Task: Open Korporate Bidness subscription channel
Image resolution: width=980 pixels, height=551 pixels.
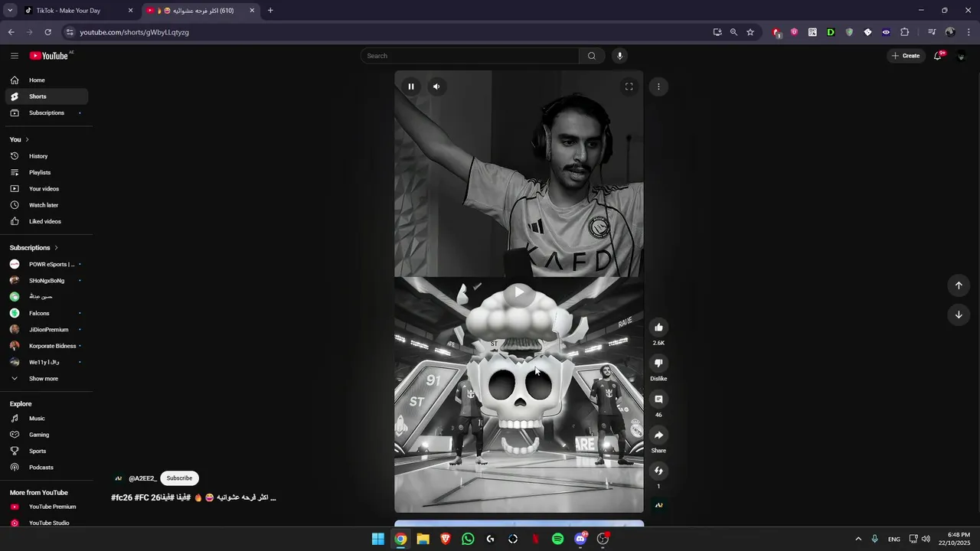Action: pyautogui.click(x=47, y=346)
